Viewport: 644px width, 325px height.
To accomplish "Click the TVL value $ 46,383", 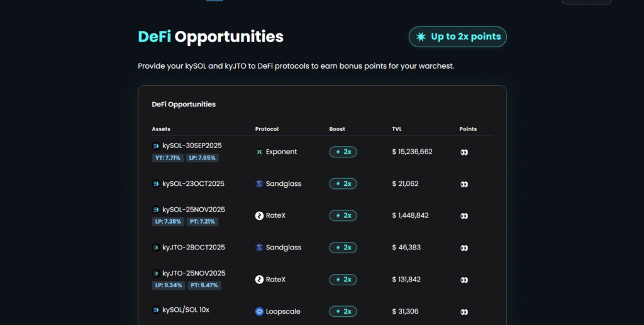I will pos(406,248).
